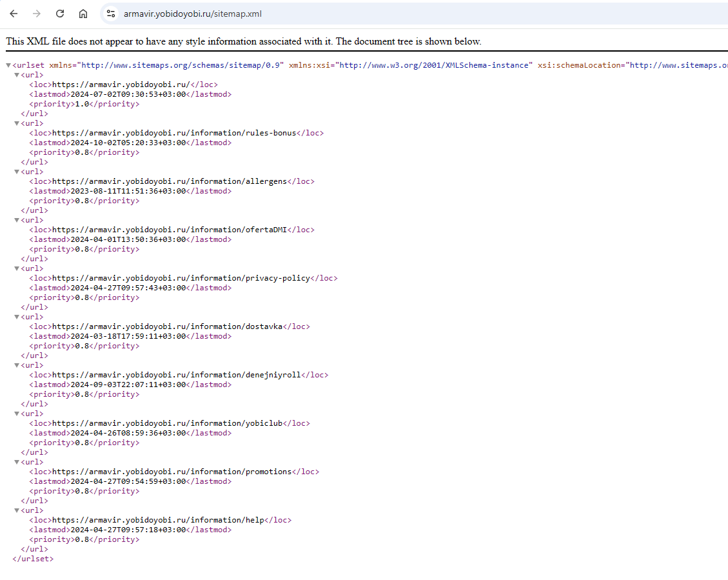
Task: Click lastmod value 2024-04-27T09:57:43+03:00
Action: pos(128,288)
